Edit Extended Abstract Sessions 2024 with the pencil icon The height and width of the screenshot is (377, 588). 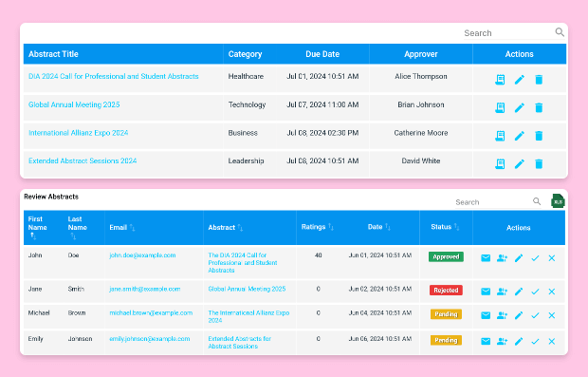point(520,163)
